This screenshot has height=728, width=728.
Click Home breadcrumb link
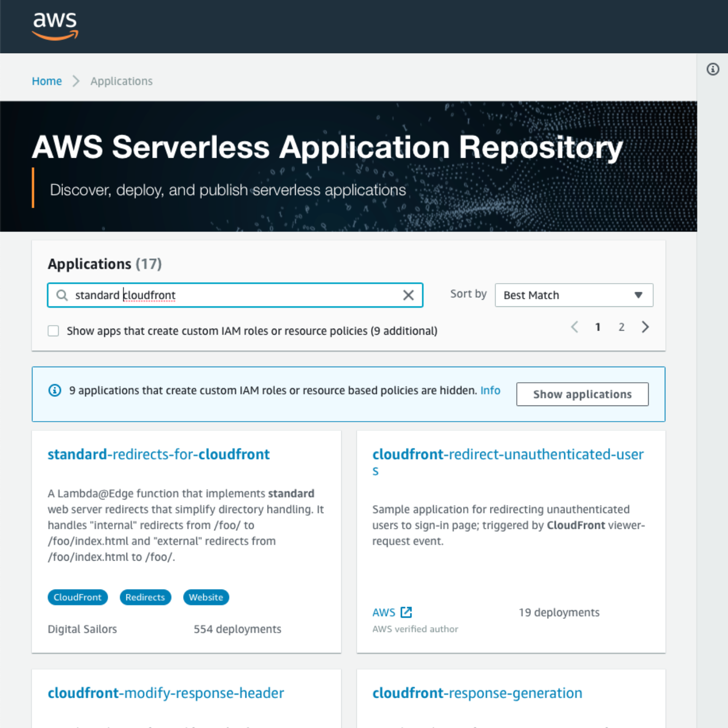47,81
